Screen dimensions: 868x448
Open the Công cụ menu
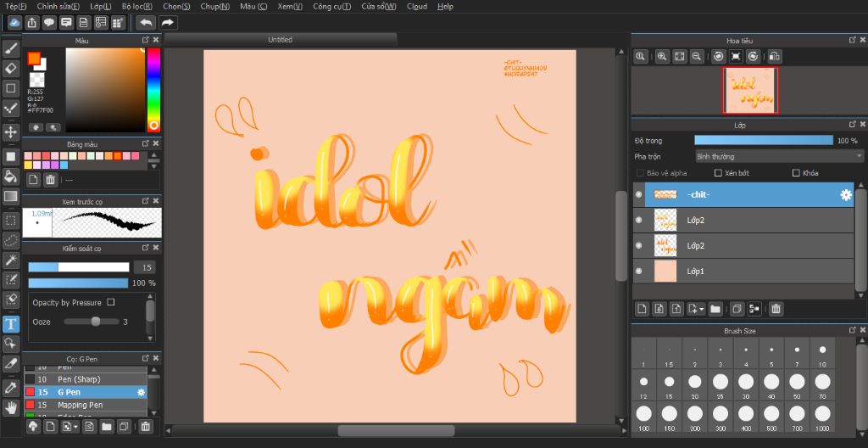[x=331, y=7]
